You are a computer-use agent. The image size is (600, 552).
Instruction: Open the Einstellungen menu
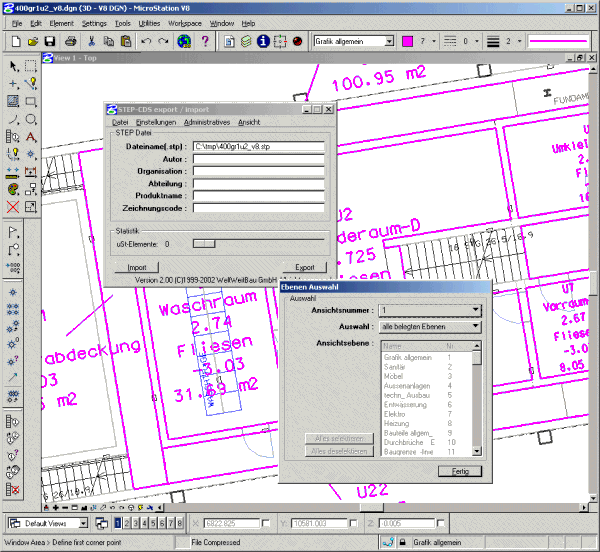click(156, 122)
